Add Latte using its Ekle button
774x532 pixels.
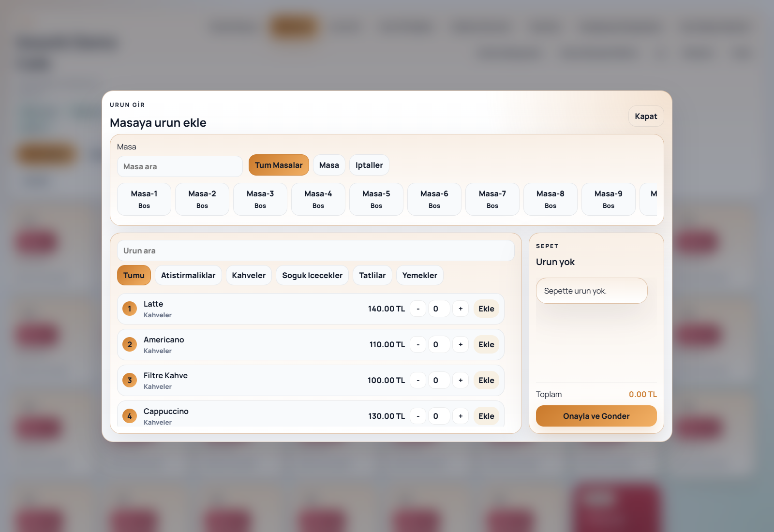click(486, 309)
